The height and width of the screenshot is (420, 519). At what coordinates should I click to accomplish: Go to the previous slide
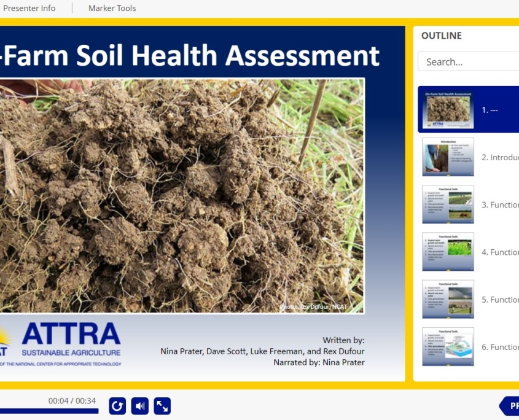tap(510, 406)
